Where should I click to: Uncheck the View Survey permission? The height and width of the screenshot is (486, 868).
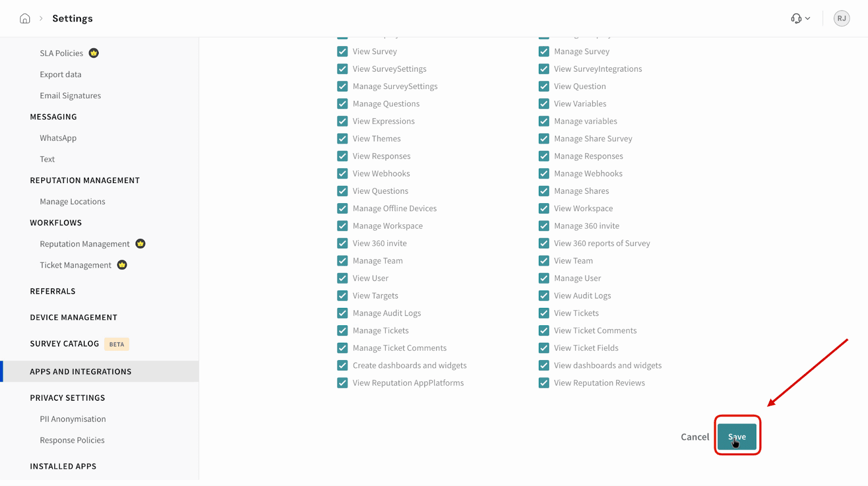pyautogui.click(x=342, y=52)
